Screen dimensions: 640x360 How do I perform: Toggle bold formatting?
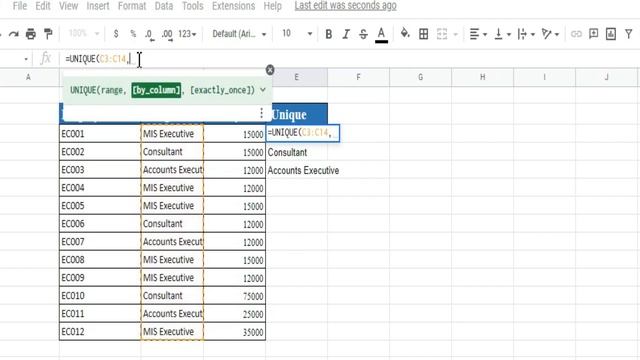click(328, 34)
